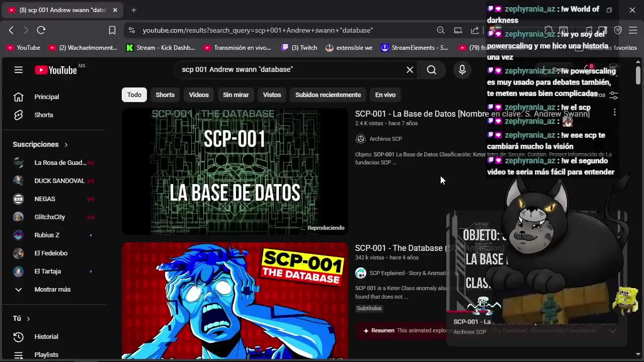Clear the search query with the X
Viewport: 644px width, 362px height.
point(410,70)
